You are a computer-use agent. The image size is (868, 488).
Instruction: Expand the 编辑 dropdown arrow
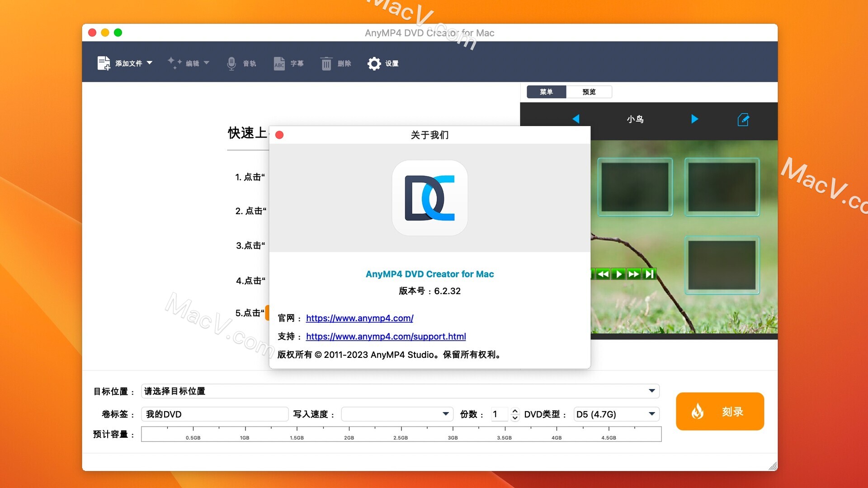(x=207, y=63)
